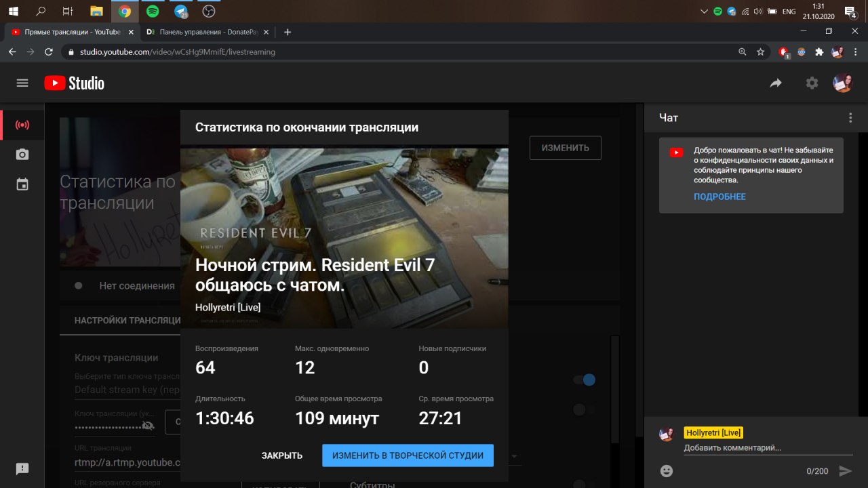Bookmark this page with the star icon
The width and height of the screenshot is (868, 488).
761,52
